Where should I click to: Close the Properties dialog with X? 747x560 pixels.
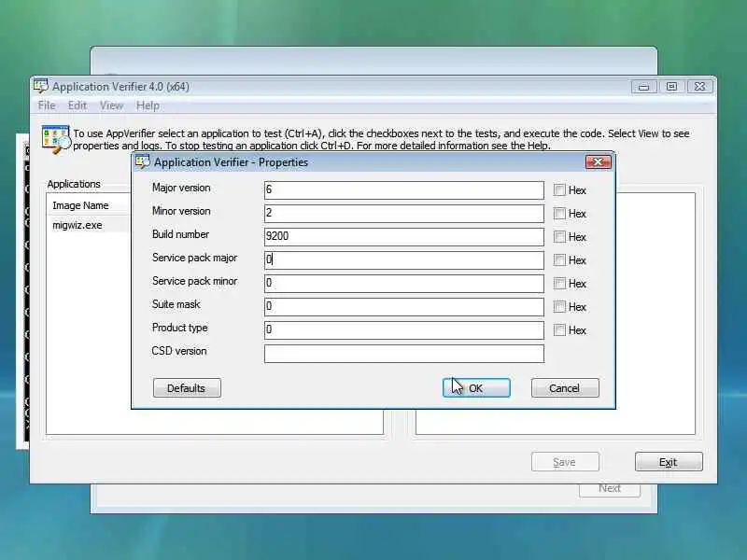[x=598, y=161]
